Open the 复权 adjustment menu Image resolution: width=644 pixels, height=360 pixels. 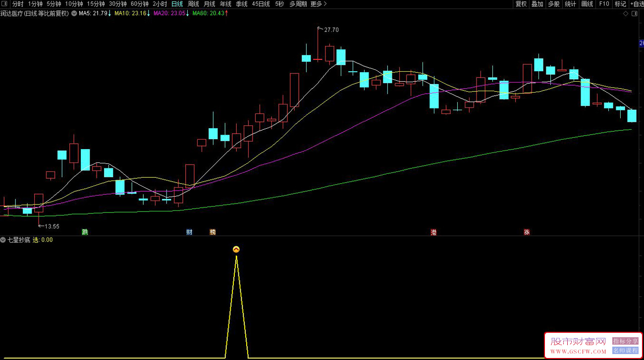(x=521, y=4)
